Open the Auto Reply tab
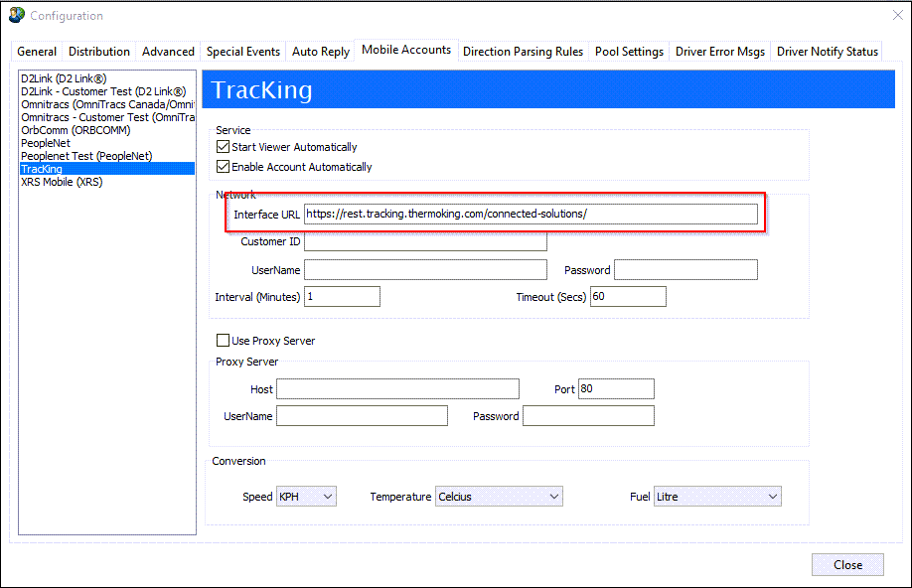Viewport: 912px width, 588px height. click(321, 52)
